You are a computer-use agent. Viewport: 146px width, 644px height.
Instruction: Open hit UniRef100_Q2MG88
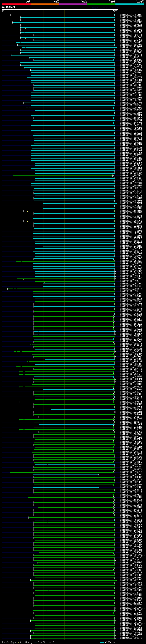(x=131, y=359)
